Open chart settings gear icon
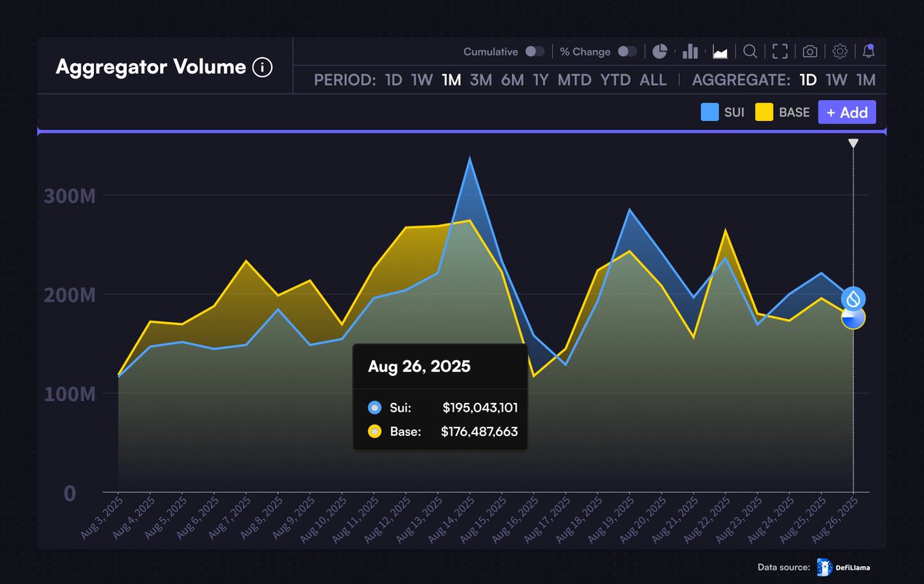 (840, 52)
